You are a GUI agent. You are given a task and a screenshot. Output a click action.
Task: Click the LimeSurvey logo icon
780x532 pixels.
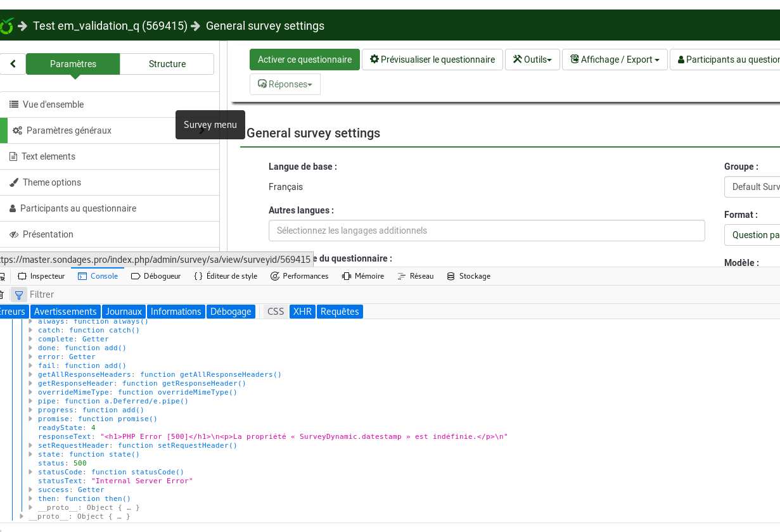click(x=6, y=26)
